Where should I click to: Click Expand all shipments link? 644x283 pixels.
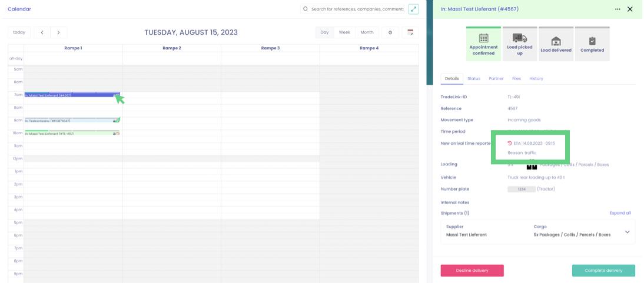click(x=620, y=213)
